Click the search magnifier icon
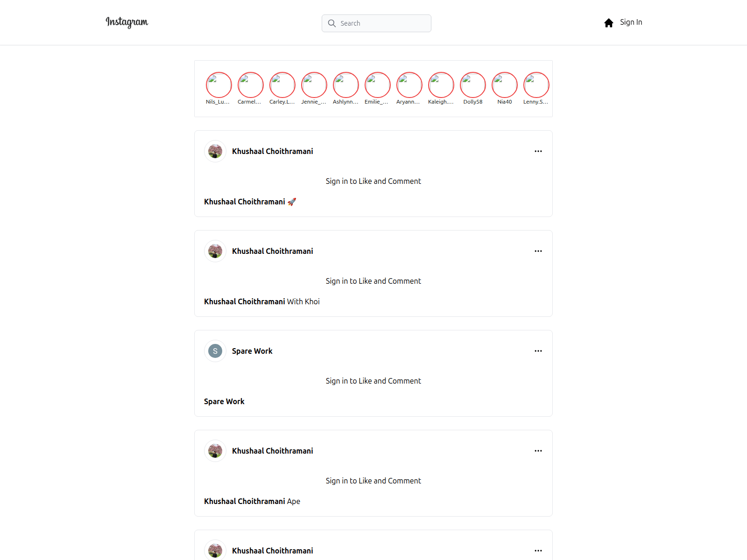Viewport: 747px width, 560px height. tap(332, 23)
